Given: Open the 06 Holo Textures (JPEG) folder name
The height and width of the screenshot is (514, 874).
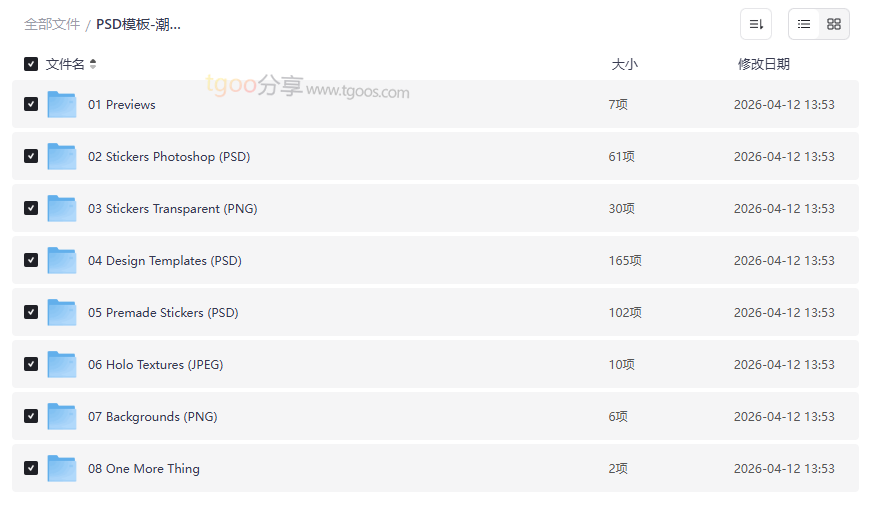Looking at the screenshot, I should click(155, 364).
